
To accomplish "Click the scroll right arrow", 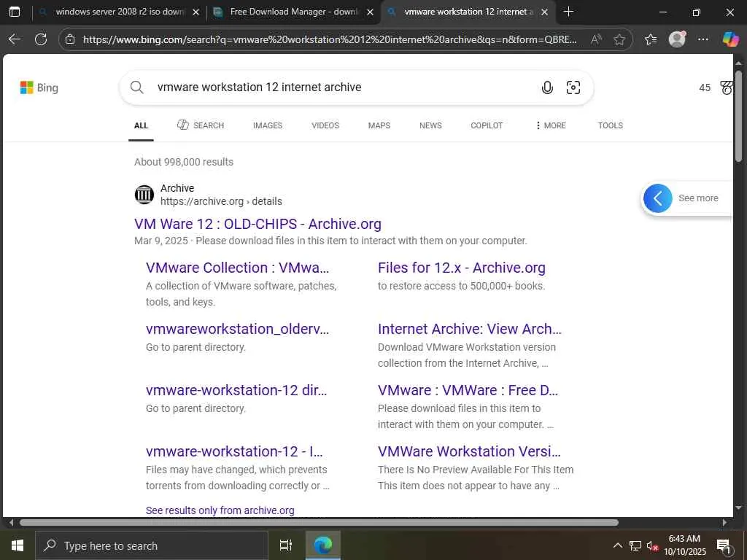I will tap(725, 522).
